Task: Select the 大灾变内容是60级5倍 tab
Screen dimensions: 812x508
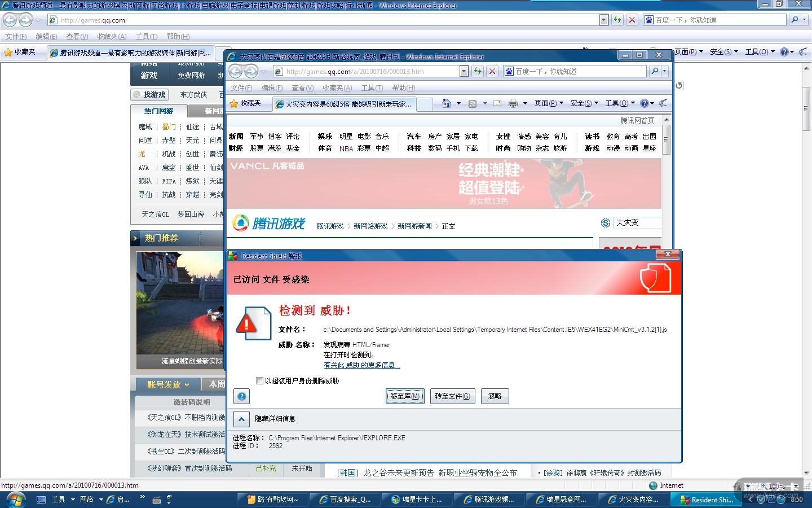Action: click(345, 104)
